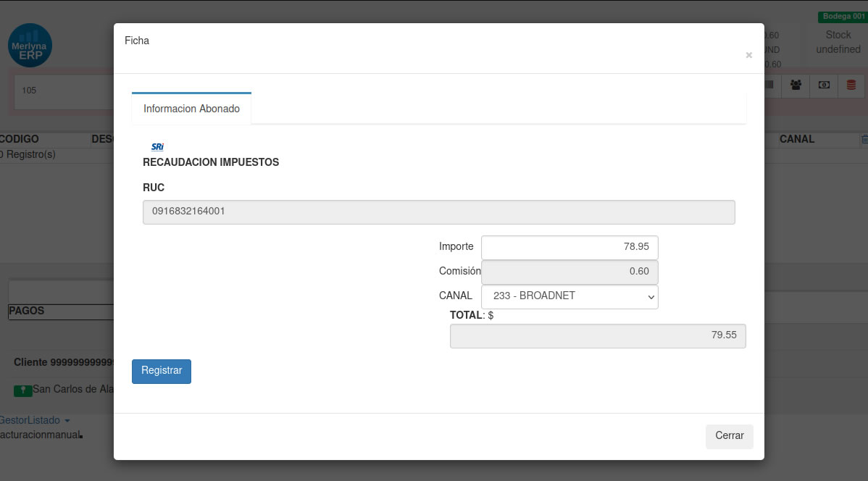
Task: Click the Cerrar button
Action: tap(729, 436)
